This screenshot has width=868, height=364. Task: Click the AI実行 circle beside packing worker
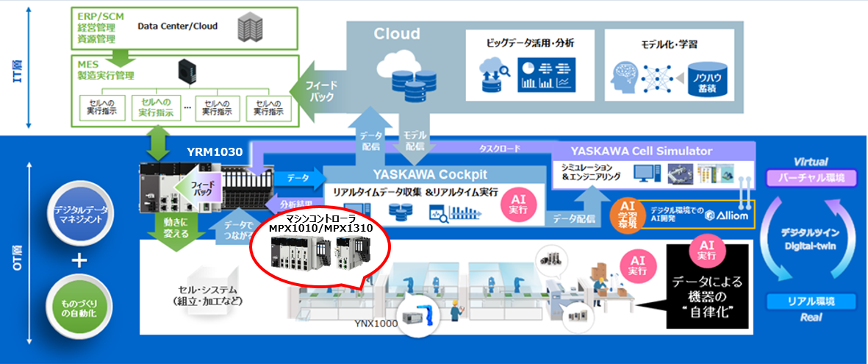637,265
